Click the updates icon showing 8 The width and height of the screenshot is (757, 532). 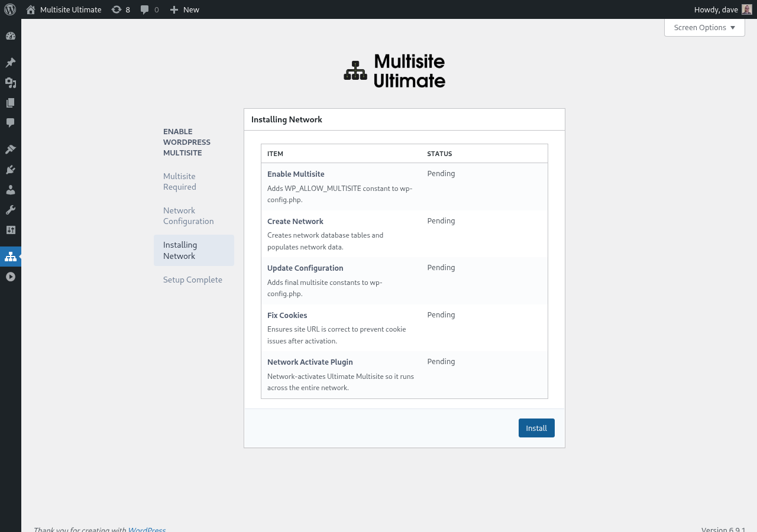coord(121,9)
